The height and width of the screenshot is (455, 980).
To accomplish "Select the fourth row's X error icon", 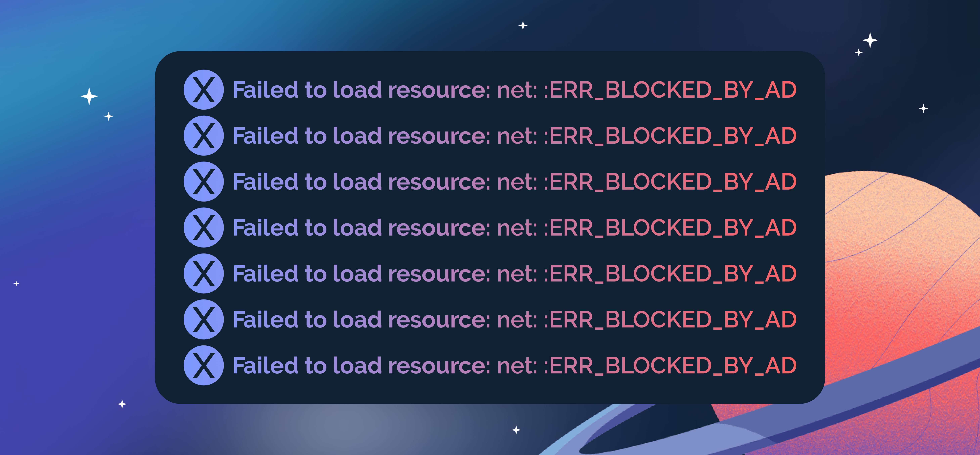I will click(x=204, y=228).
